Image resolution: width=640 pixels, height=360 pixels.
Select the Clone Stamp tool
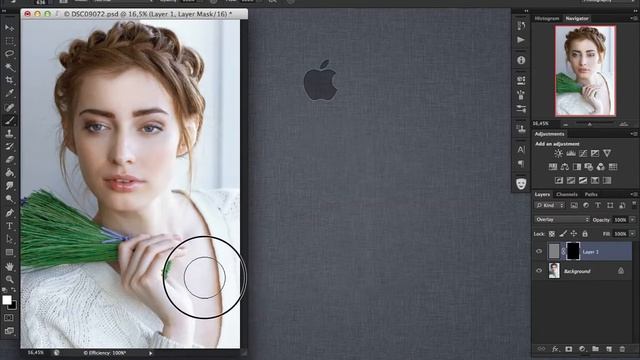9,133
